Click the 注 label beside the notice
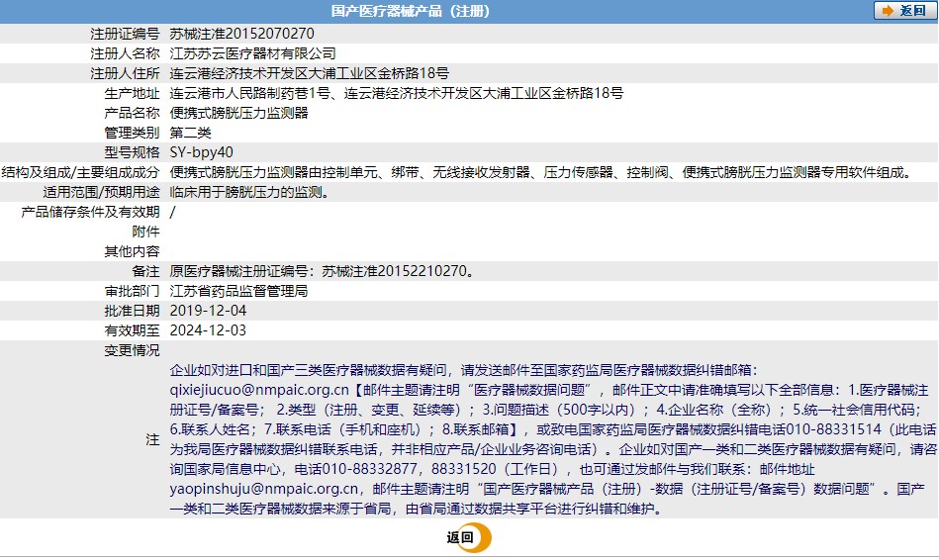The width and height of the screenshot is (939, 560). coord(152,439)
